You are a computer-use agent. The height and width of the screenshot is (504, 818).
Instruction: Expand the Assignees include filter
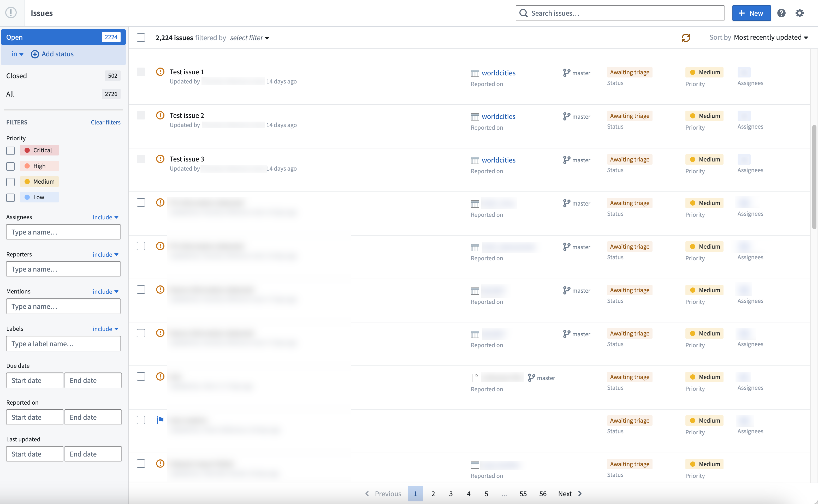click(106, 217)
